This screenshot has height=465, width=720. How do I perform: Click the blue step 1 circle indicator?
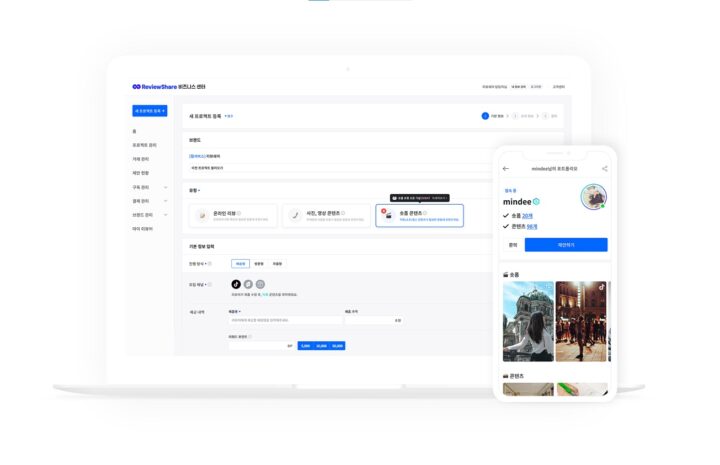(x=485, y=116)
